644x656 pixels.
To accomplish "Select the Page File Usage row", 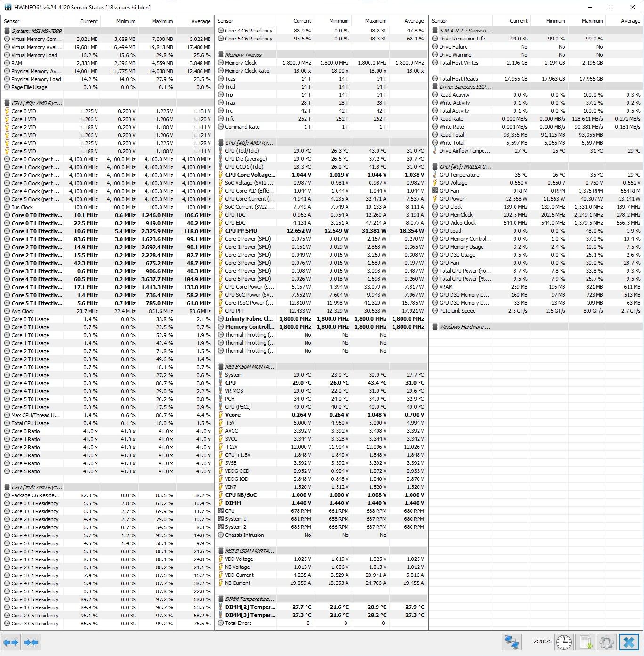I will (108, 87).
